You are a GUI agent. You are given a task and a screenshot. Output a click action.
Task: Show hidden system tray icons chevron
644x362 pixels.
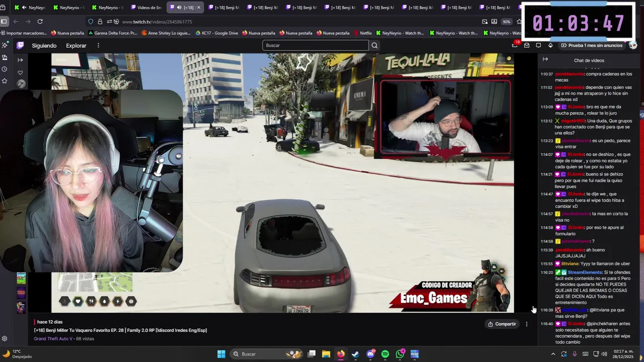click(x=553, y=354)
